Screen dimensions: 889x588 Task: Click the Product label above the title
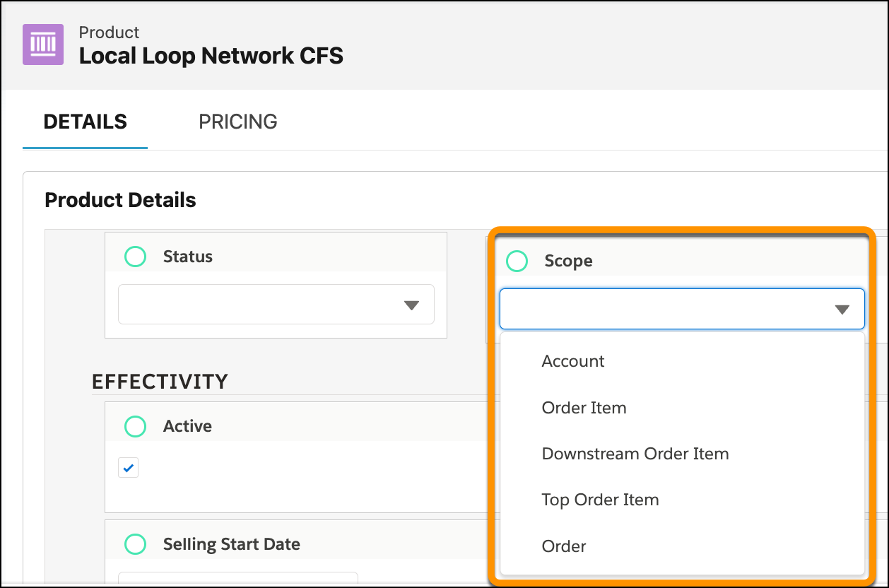pyautogui.click(x=110, y=33)
